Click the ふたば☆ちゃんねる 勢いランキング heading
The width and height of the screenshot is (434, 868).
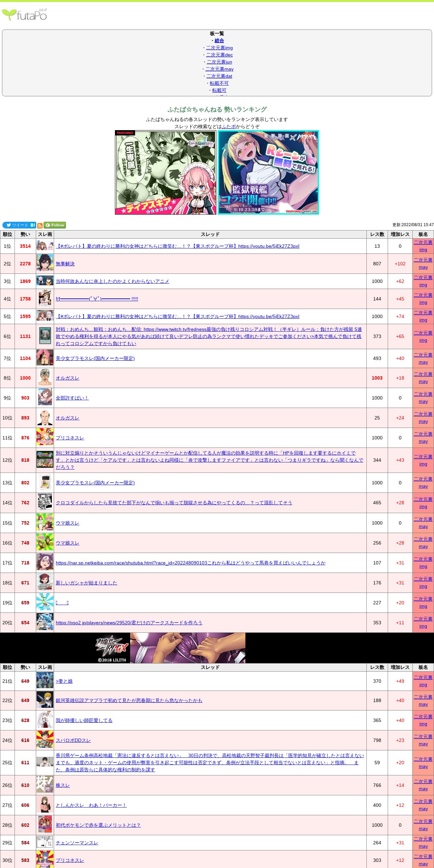click(217, 110)
